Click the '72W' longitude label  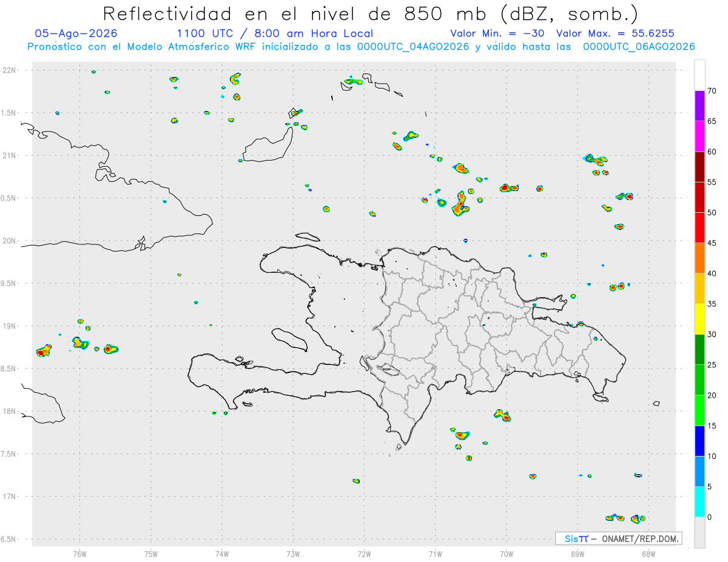point(364,554)
